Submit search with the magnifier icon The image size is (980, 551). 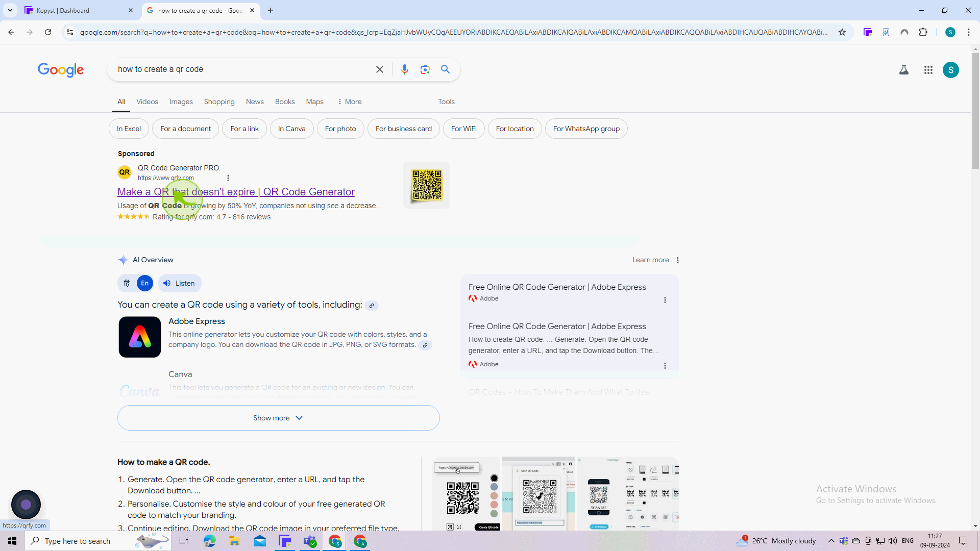pos(446,69)
